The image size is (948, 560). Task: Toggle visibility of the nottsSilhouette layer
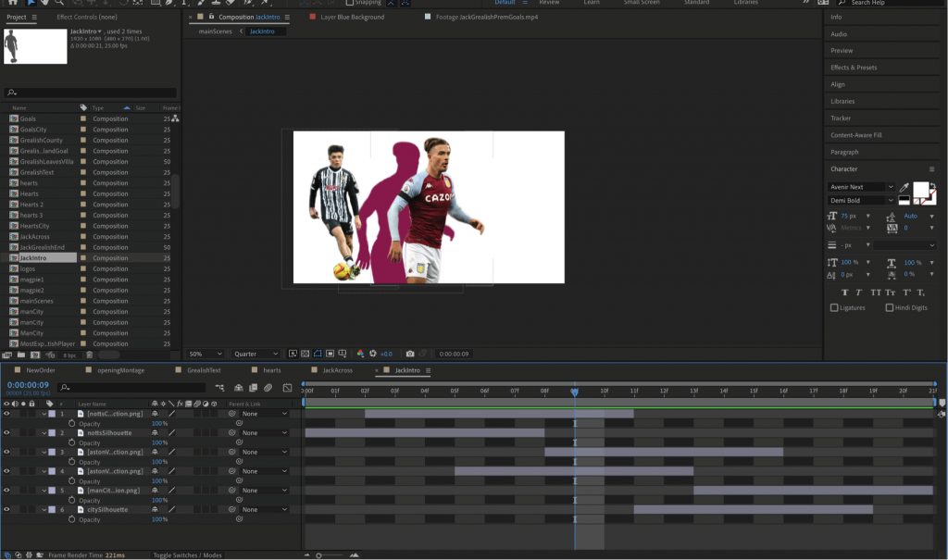[x=6, y=432]
